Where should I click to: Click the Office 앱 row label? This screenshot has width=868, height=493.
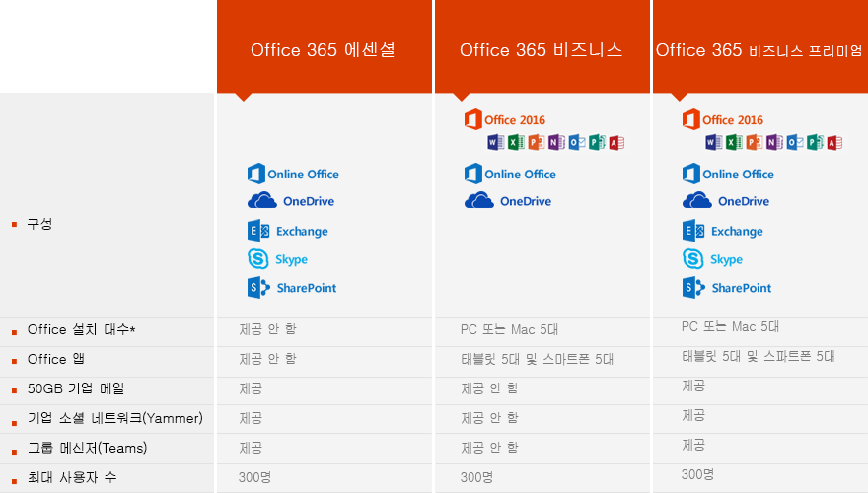(x=56, y=359)
